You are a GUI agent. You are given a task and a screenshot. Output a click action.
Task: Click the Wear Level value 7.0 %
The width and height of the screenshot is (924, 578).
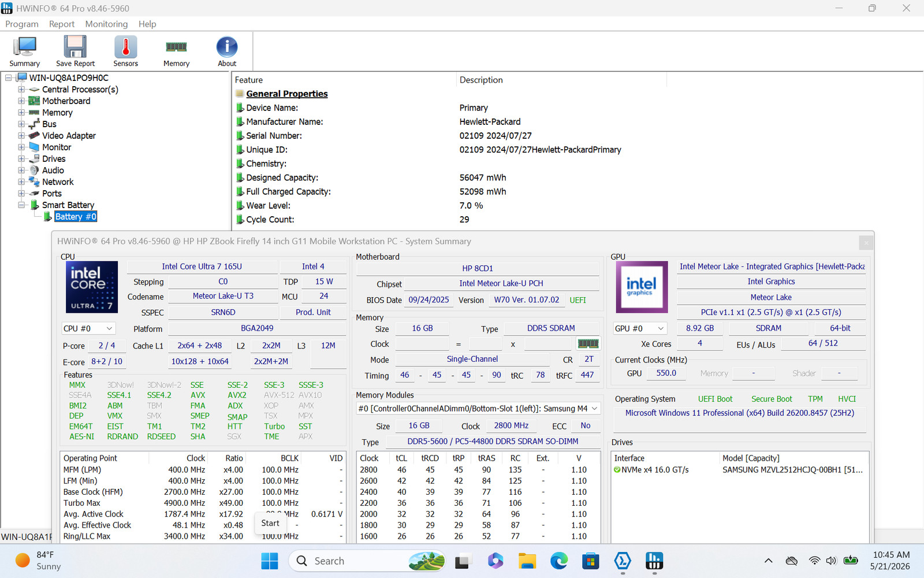tap(471, 205)
